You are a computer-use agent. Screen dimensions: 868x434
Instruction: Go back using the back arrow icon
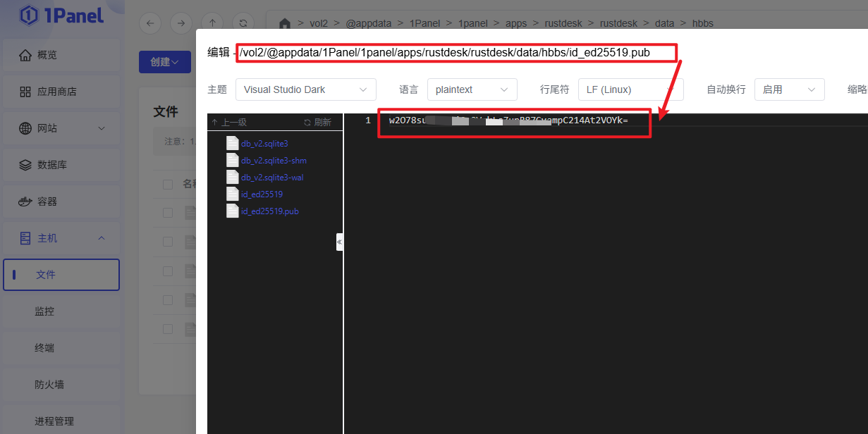pos(149,23)
